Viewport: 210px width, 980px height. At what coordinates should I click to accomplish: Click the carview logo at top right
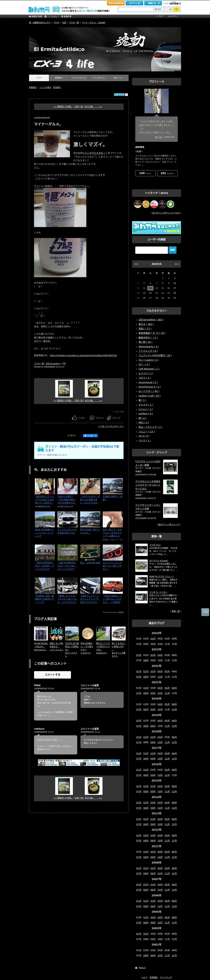coord(175,3)
